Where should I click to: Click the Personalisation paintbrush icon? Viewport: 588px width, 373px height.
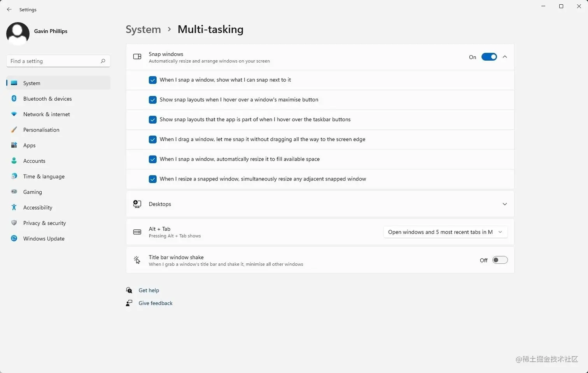pos(14,130)
